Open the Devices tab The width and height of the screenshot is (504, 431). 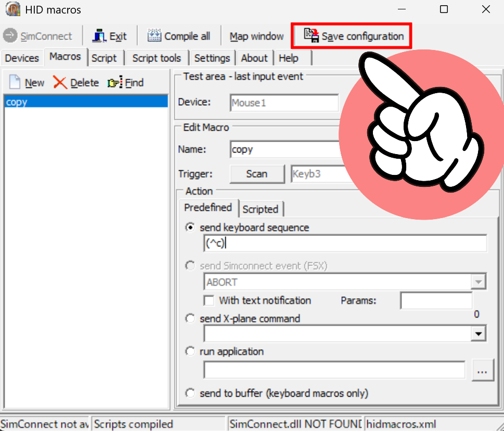pos(22,58)
